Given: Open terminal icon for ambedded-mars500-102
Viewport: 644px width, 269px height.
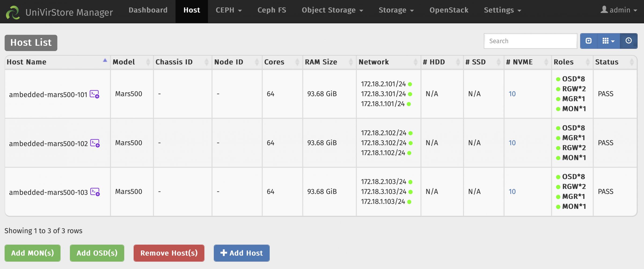Looking at the screenshot, I should point(95,143).
